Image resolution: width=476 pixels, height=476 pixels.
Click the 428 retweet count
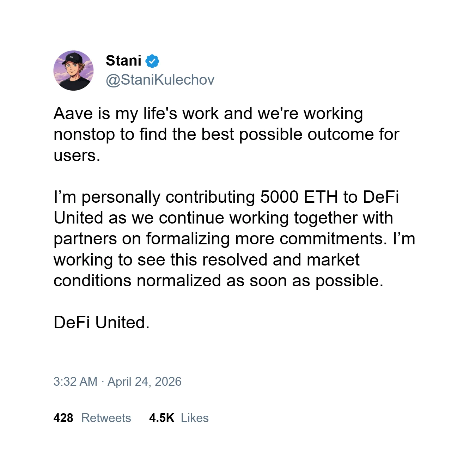63,418
